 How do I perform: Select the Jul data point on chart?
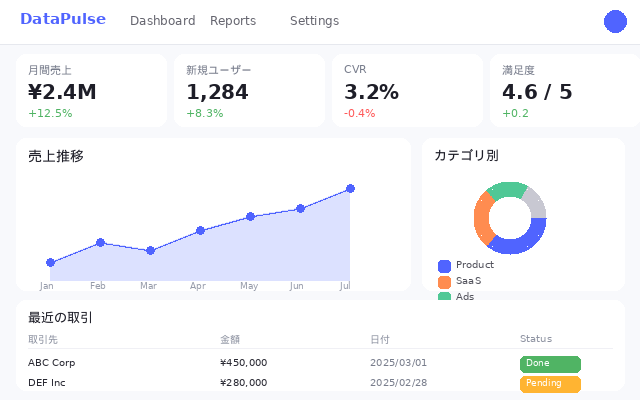pyautogui.click(x=350, y=188)
